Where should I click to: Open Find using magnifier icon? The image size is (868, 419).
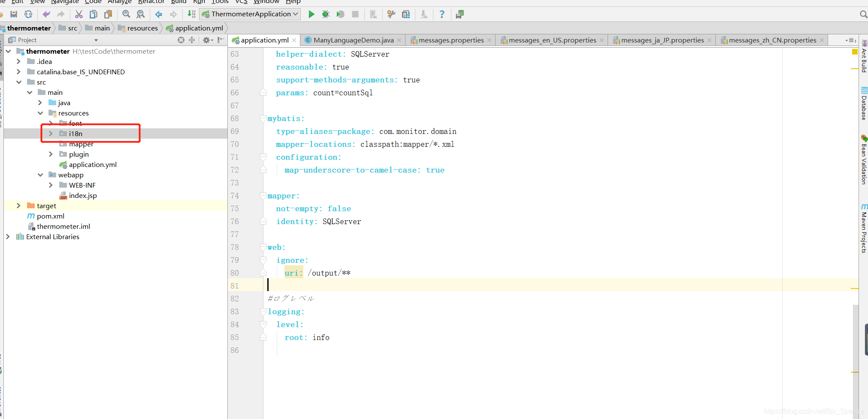(x=126, y=14)
